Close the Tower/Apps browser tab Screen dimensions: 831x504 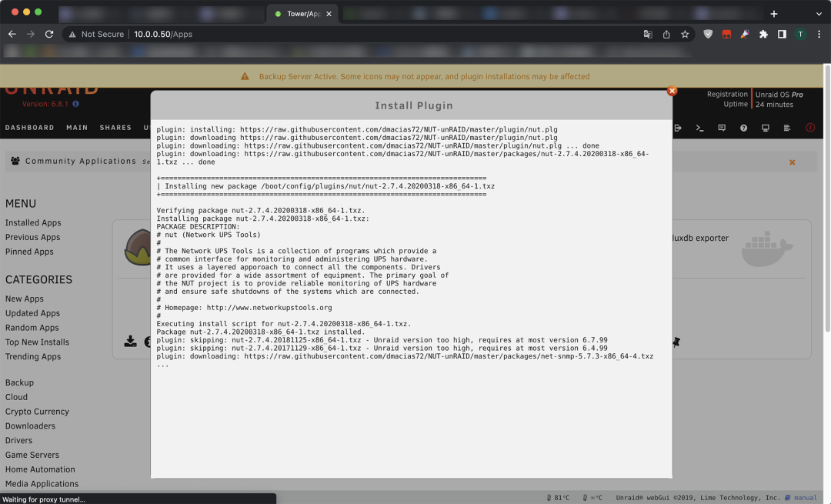coord(329,14)
